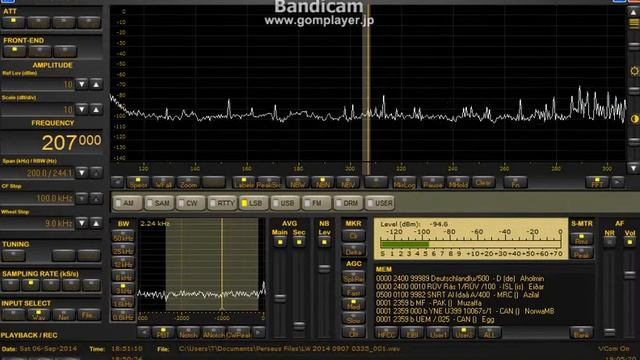This screenshot has height=360, width=640.
Task: Select DRM demodulation mode
Action: pyautogui.click(x=348, y=203)
